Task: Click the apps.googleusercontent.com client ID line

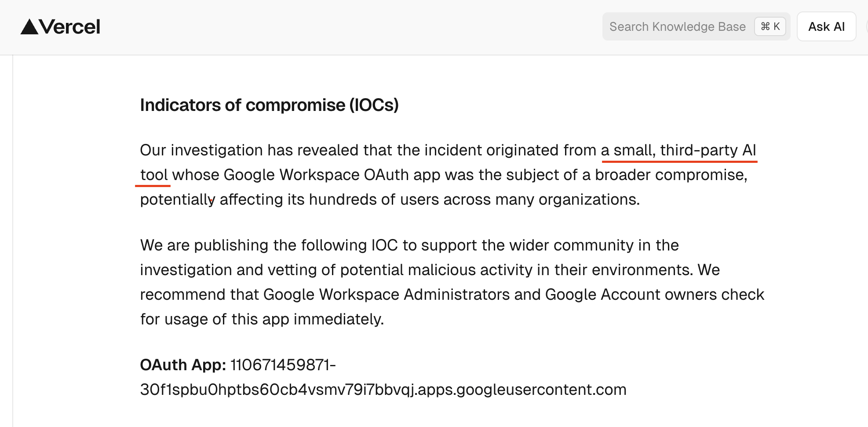Action: pyautogui.click(x=383, y=390)
